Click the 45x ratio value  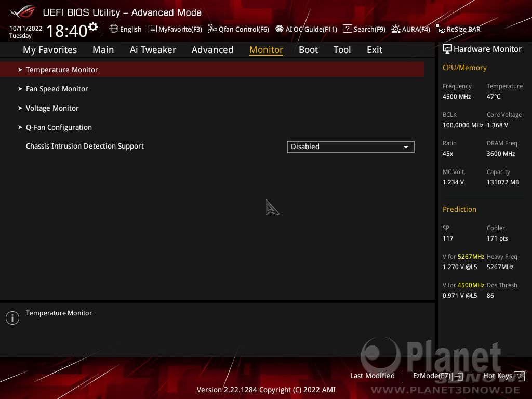point(448,154)
